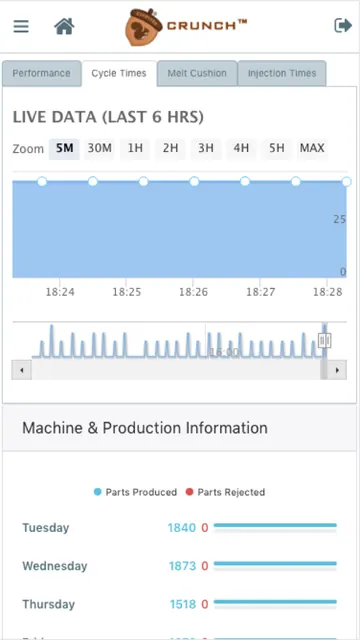Click the Tuesday row label
This screenshot has height=640, width=360.
[x=46, y=528]
